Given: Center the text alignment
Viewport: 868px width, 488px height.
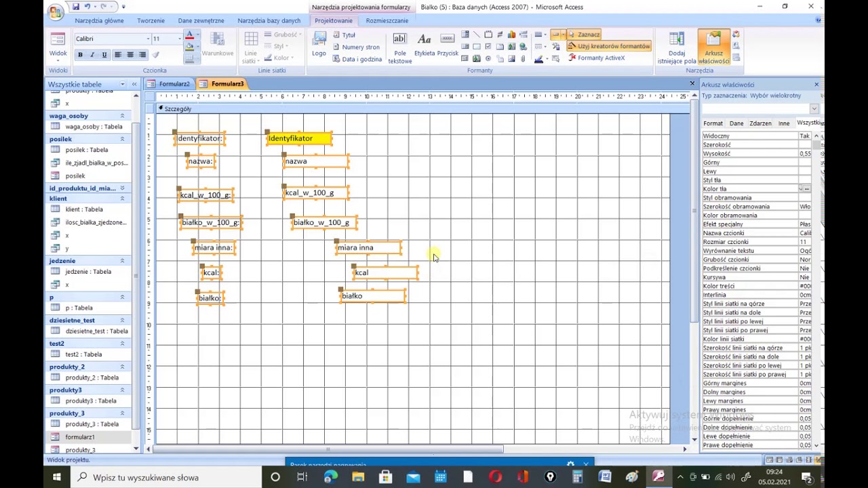Looking at the screenshot, I should (x=130, y=55).
